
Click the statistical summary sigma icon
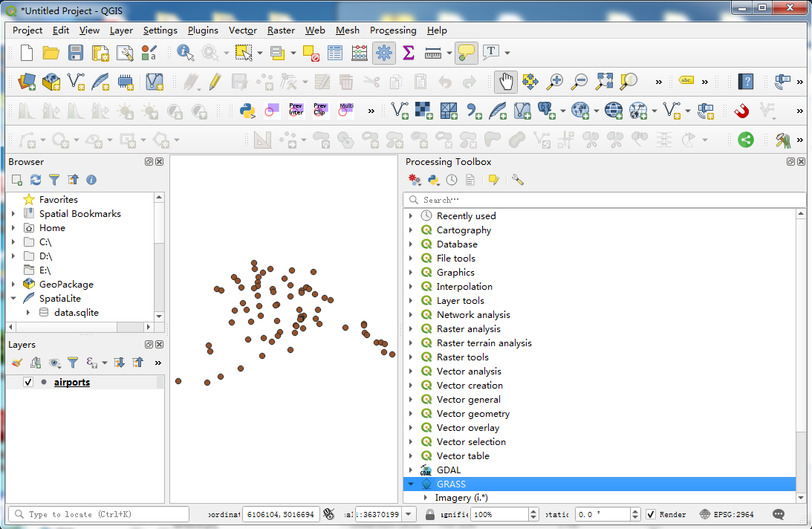pos(408,53)
